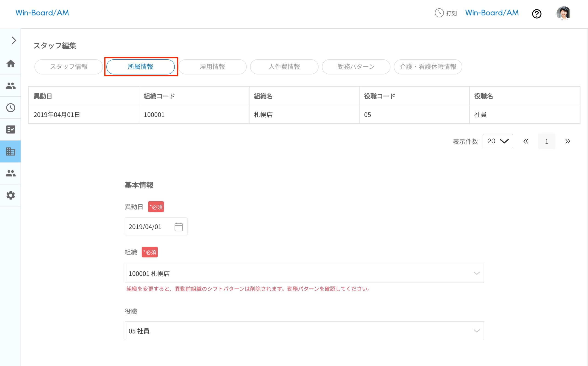The image size is (588, 366).
Task: Open the 表示件数 dropdown showing 20
Action: pos(497,141)
